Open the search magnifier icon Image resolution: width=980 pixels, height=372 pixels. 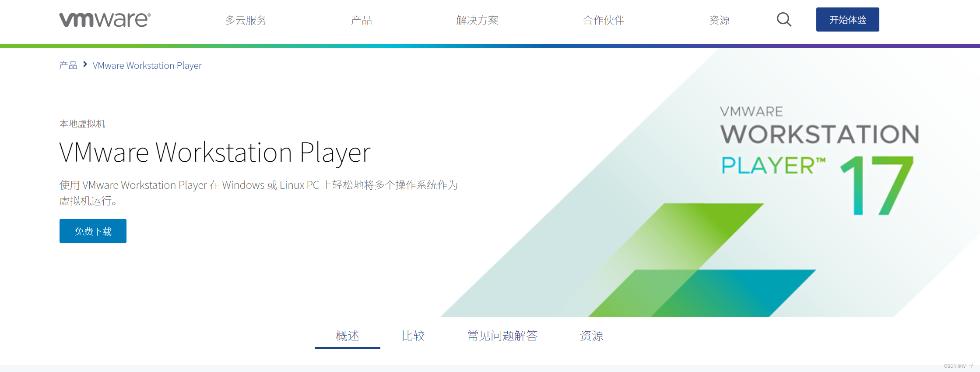(784, 20)
